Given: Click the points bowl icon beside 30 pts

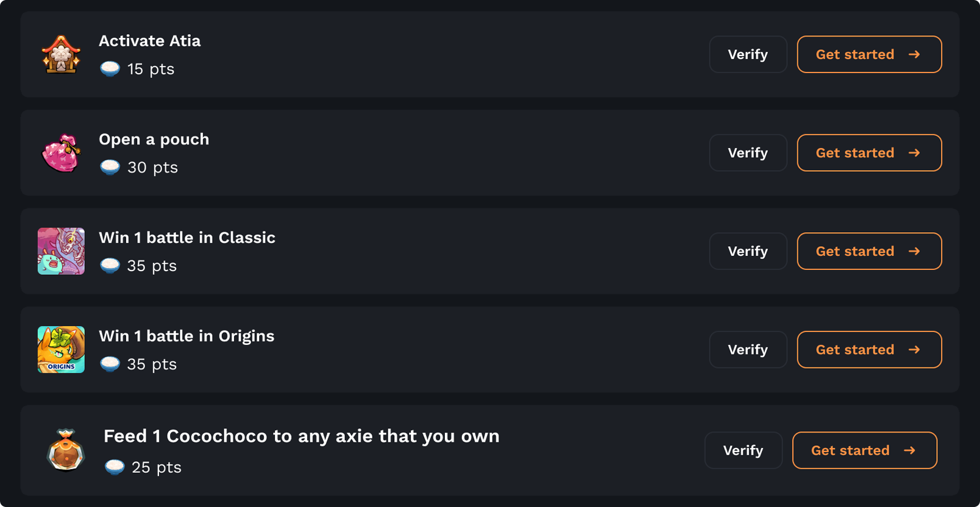Looking at the screenshot, I should pos(110,167).
